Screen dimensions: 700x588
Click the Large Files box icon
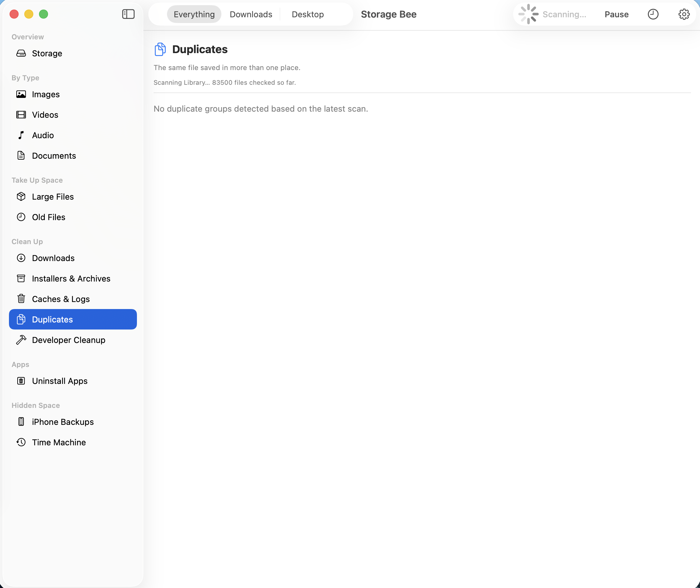21,197
